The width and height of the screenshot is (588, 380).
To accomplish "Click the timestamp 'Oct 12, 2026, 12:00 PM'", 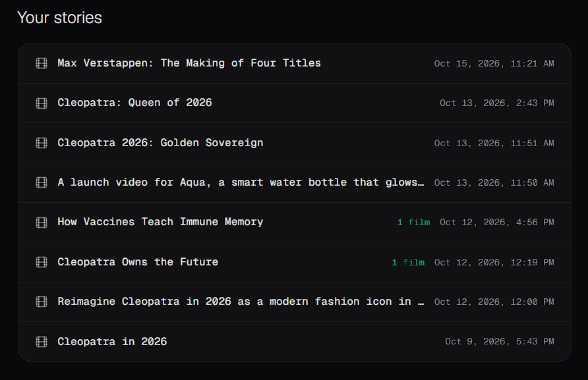I will (x=494, y=302).
